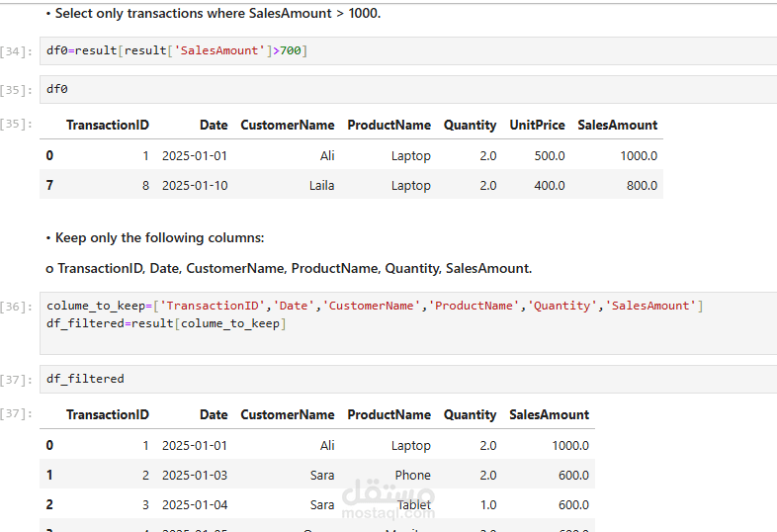Click code cell 37 containing df_filtered
The width and height of the screenshot is (777, 532).
(x=408, y=380)
